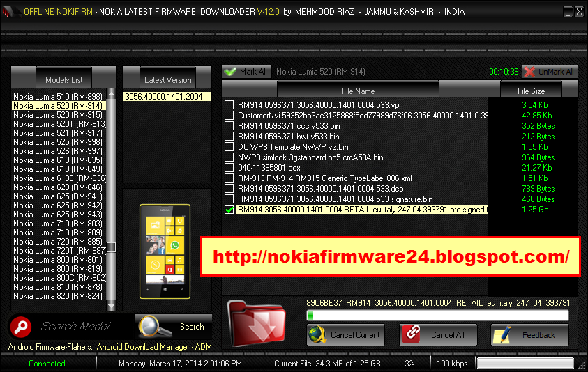Select Nokia Lumia 800C (RM-802)
588x372 pixels.
click(59, 278)
